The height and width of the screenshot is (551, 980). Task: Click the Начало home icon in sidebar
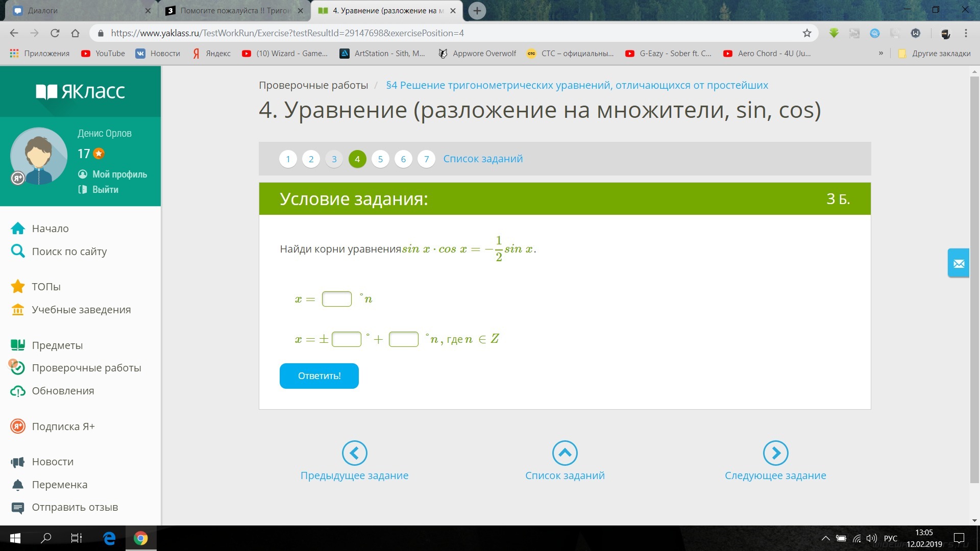tap(18, 229)
